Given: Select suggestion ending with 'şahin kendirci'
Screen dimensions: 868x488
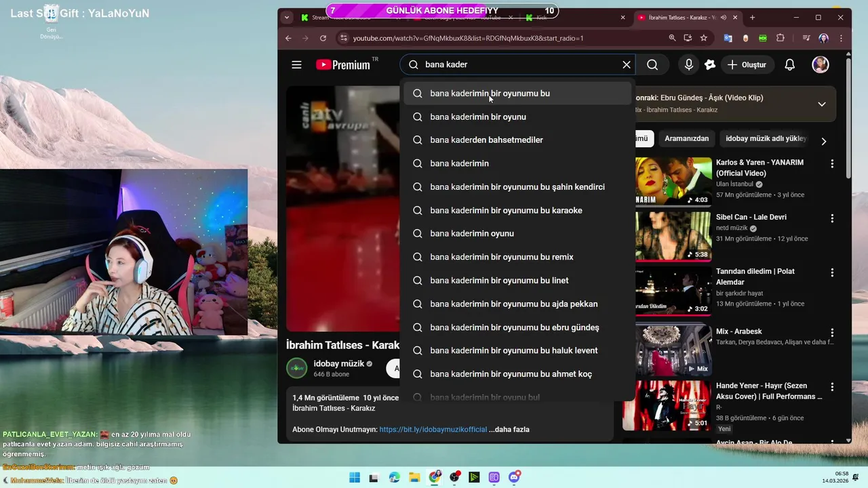Looking at the screenshot, I should (x=517, y=187).
